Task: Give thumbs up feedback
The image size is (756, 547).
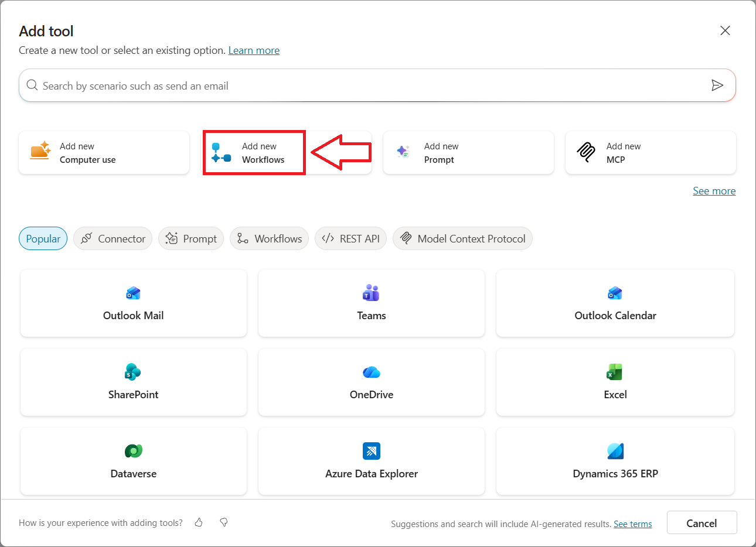Action: (199, 522)
